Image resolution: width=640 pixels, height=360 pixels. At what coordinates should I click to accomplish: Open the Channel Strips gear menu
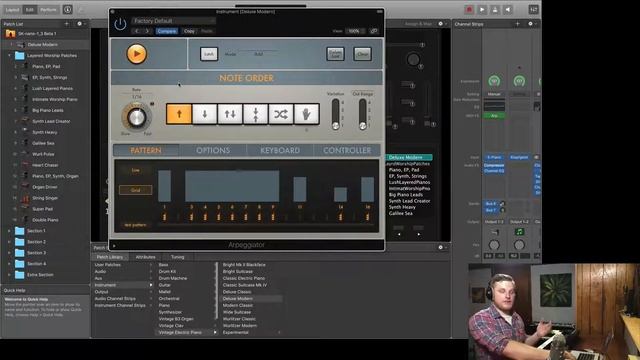531,24
